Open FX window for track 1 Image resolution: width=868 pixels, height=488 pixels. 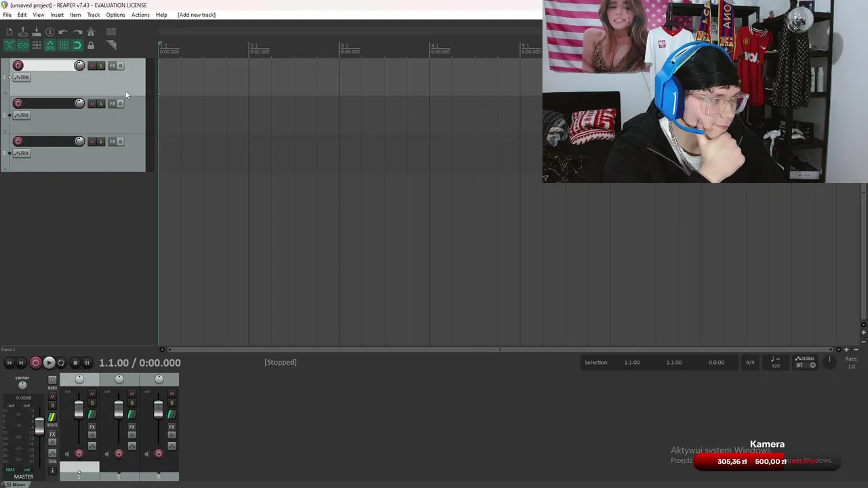pyautogui.click(x=113, y=65)
